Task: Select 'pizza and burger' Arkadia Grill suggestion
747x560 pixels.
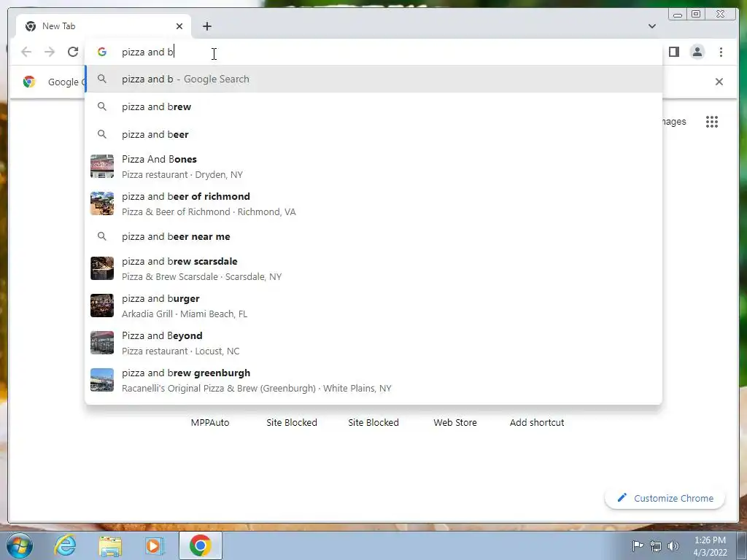Action: [x=373, y=306]
